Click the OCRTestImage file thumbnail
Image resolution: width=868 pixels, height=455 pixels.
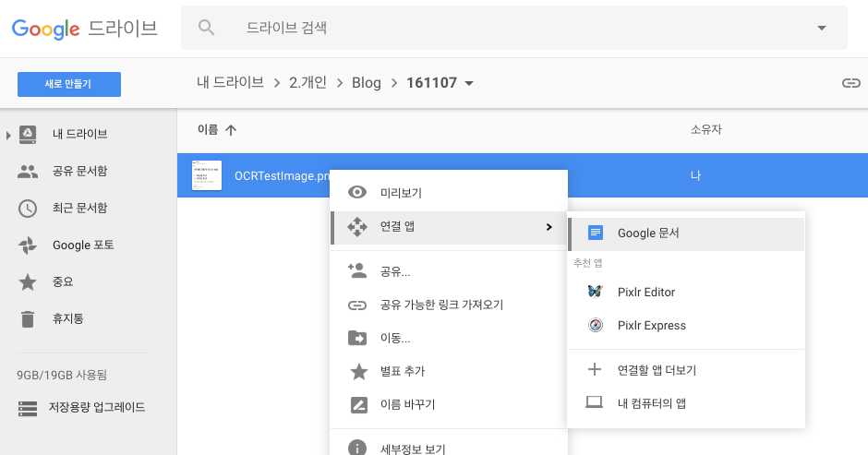tap(207, 175)
